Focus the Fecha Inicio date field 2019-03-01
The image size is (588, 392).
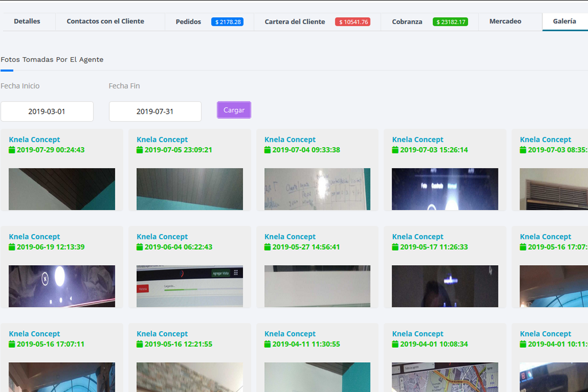point(47,111)
